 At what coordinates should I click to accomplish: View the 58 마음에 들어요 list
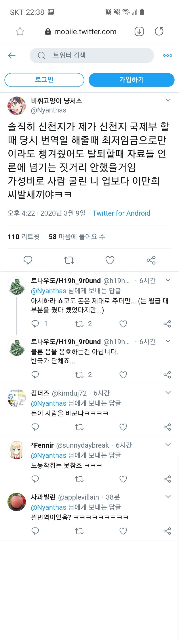pyautogui.click(x=77, y=236)
